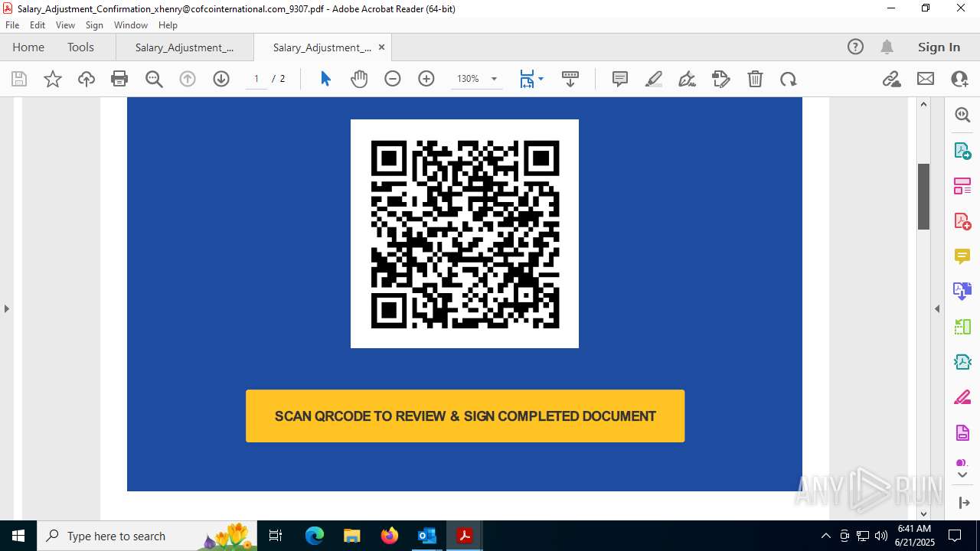Viewport: 980px width, 551px height.
Task: Open the File menu
Action: pos(12,25)
